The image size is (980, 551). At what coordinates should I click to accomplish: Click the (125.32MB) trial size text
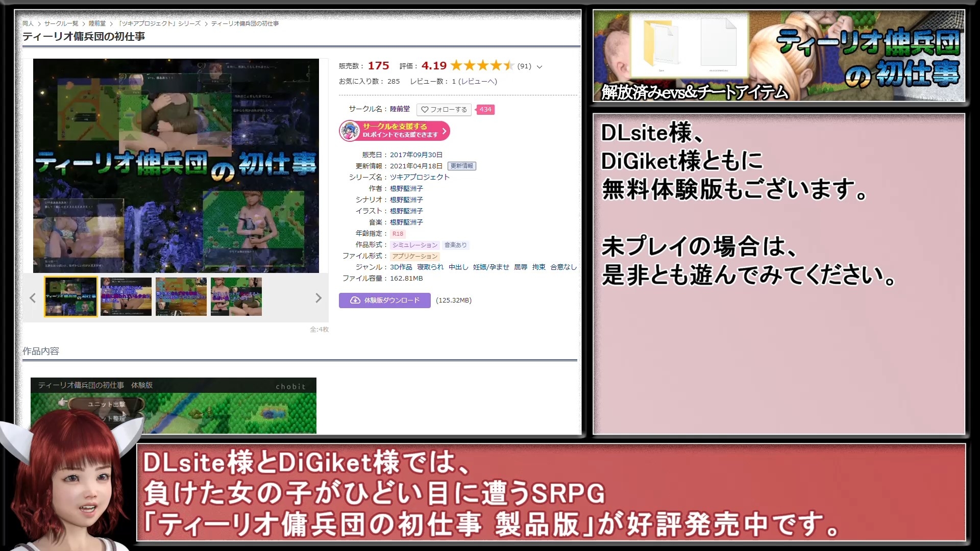click(x=454, y=300)
